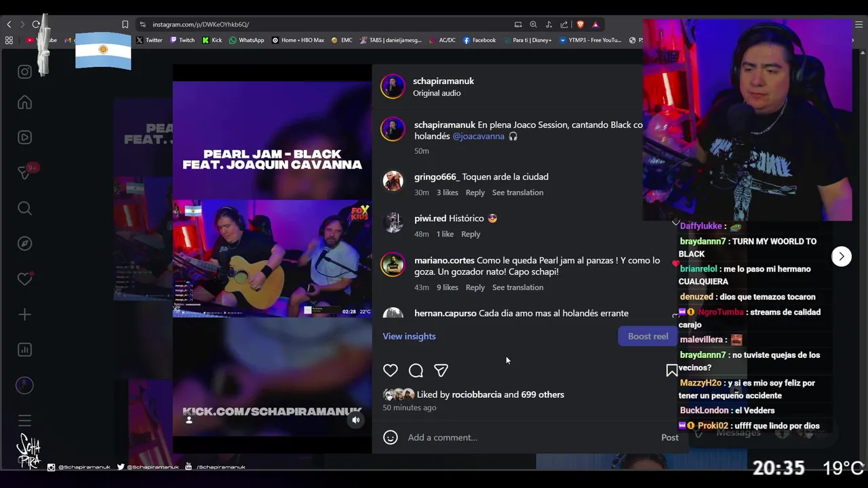
Task: Open the AC/DC bookmark
Action: coord(442,40)
